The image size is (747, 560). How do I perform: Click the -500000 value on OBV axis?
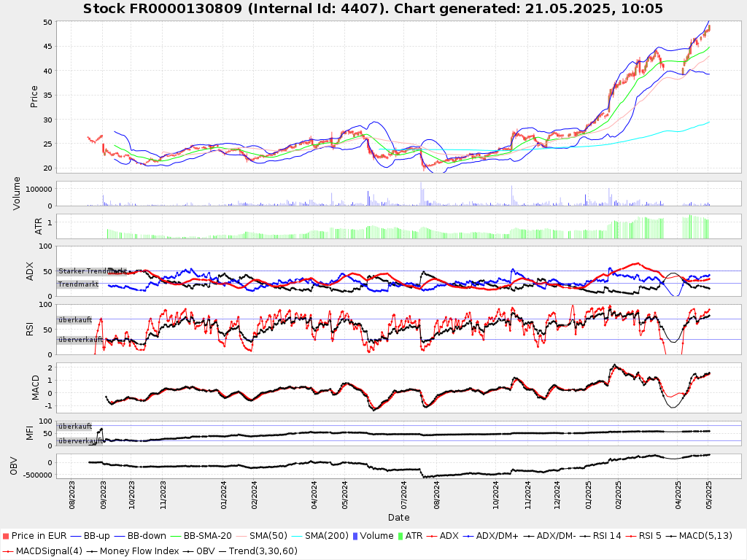[36, 475]
